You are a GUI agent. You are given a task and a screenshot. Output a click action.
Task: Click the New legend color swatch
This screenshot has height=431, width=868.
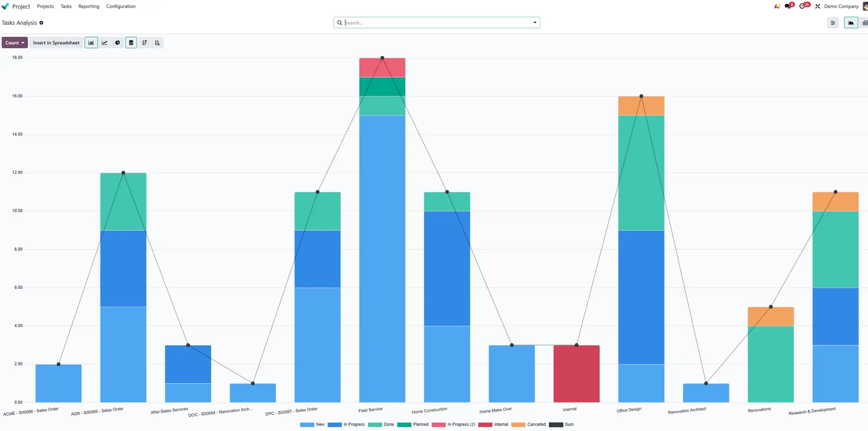click(307, 425)
